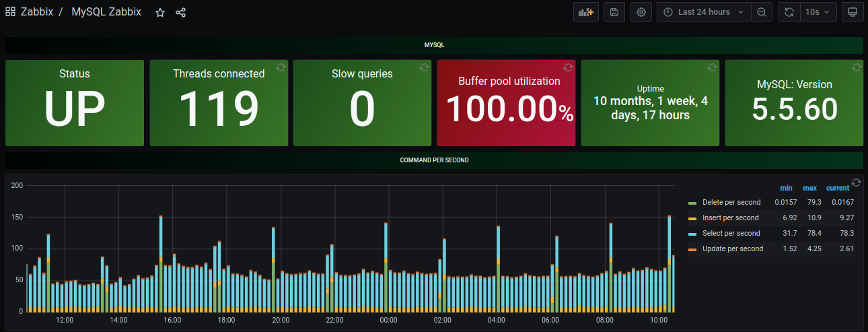Change color of Delete per second swatch
Screen dimensions: 868x332
click(692, 203)
